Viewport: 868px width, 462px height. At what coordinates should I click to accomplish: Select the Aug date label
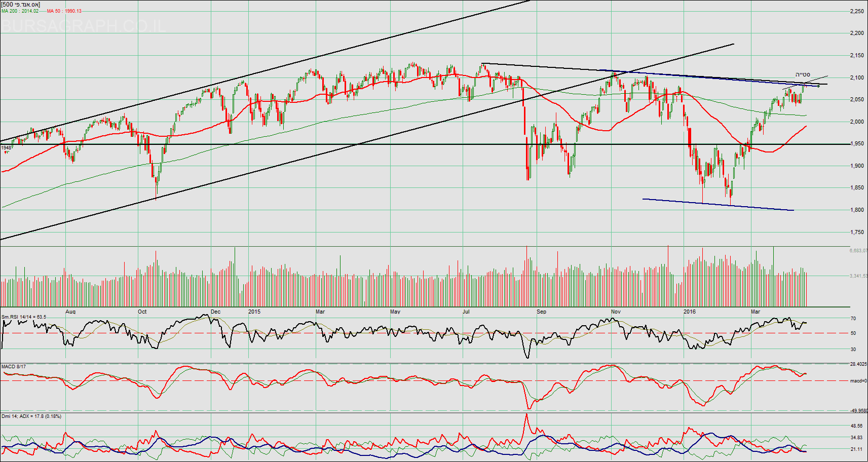pyautogui.click(x=71, y=312)
